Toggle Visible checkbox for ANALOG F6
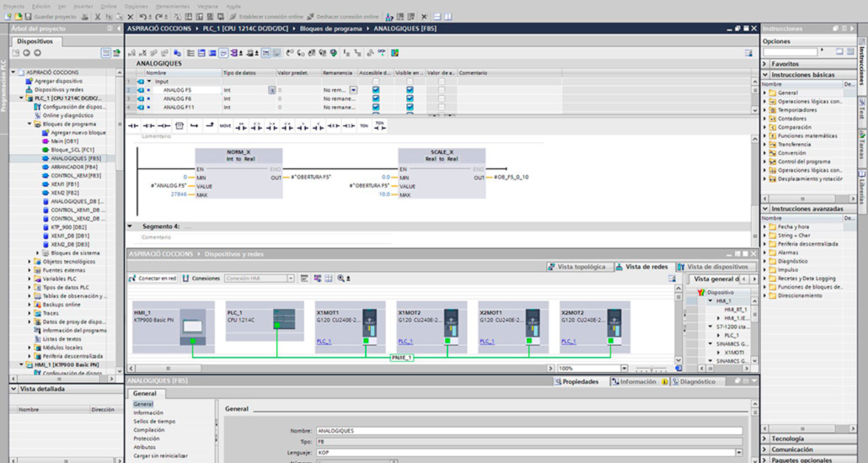 [x=410, y=98]
